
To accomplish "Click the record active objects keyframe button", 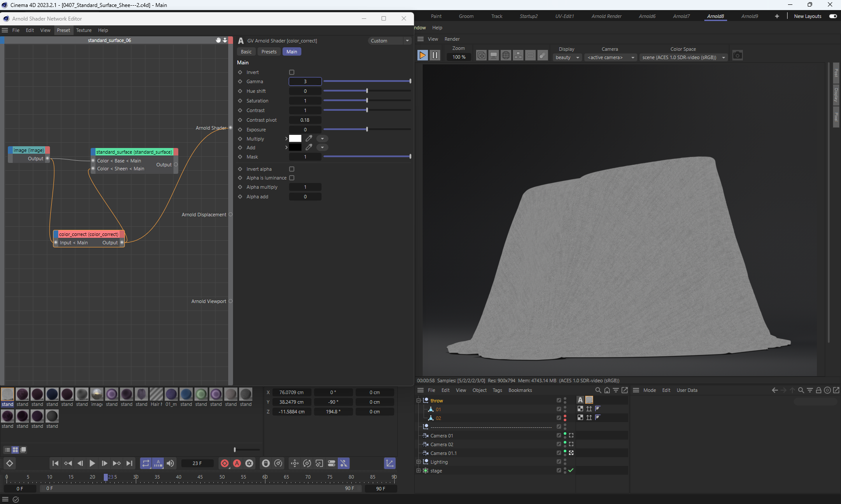I will point(225,463).
